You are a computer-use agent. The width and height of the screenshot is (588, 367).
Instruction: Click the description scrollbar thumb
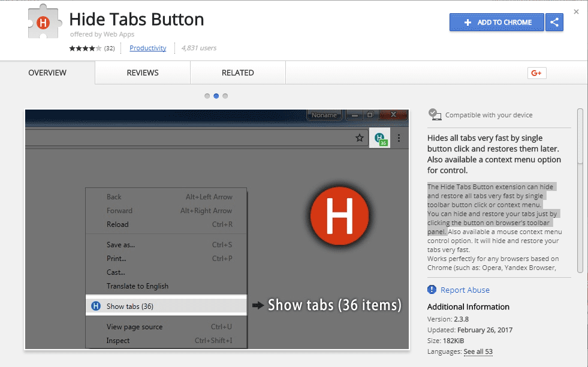[x=580, y=137]
